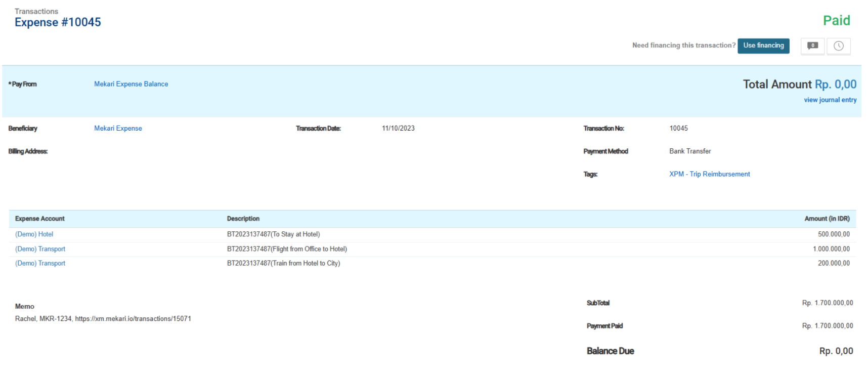Open the history clock icon
868x373 pixels.
coord(839,46)
